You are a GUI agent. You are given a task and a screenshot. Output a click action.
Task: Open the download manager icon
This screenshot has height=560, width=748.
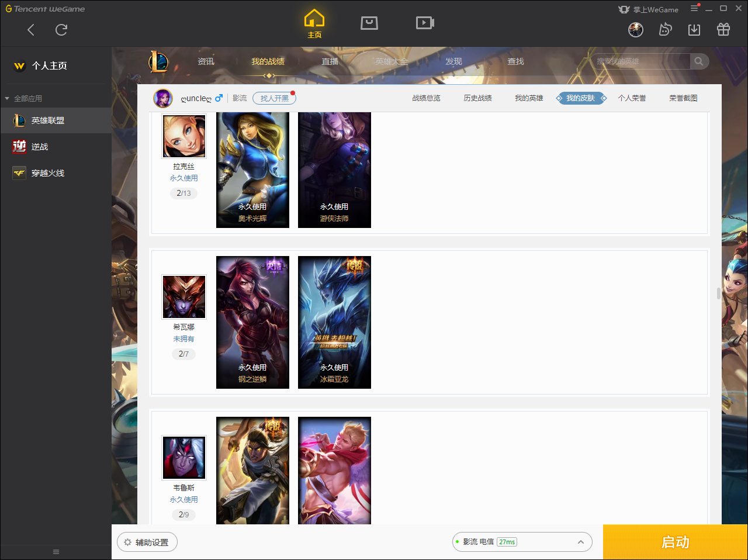[694, 30]
